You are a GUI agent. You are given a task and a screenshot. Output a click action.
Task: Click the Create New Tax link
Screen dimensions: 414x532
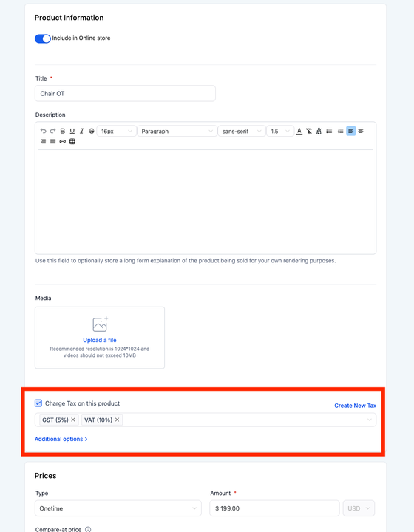pyautogui.click(x=356, y=406)
